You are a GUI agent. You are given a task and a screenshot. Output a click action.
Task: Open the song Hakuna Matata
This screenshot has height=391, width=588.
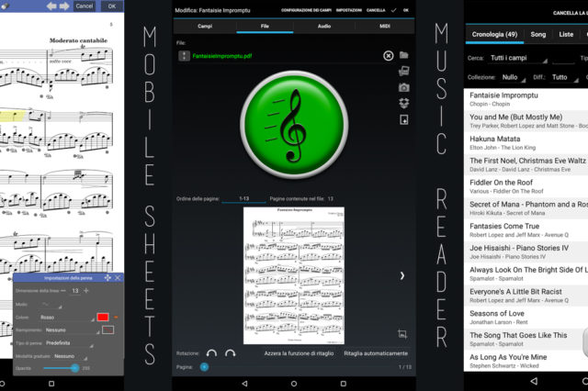pyautogui.click(x=526, y=142)
